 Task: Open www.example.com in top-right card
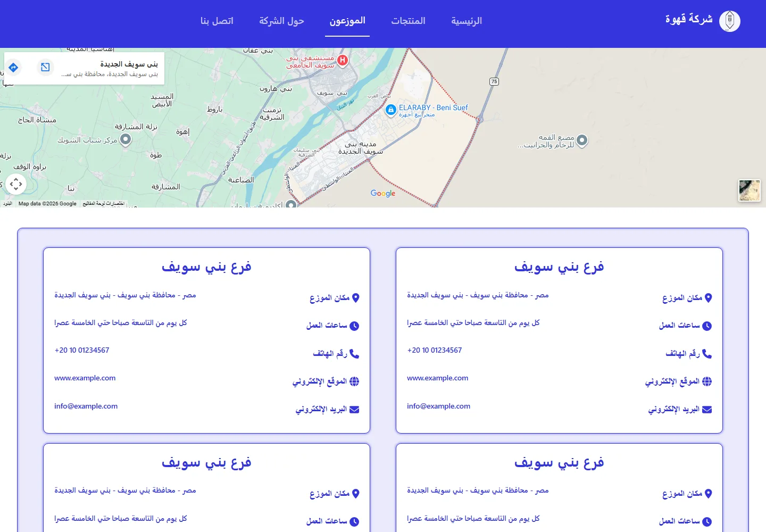point(438,378)
